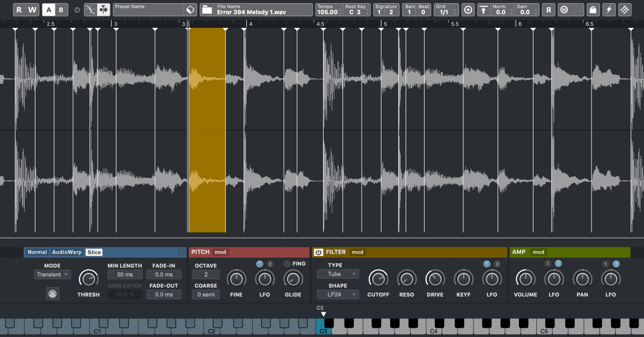Adjust the THRESH knob
This screenshot has width=644, height=337.
coord(89,279)
